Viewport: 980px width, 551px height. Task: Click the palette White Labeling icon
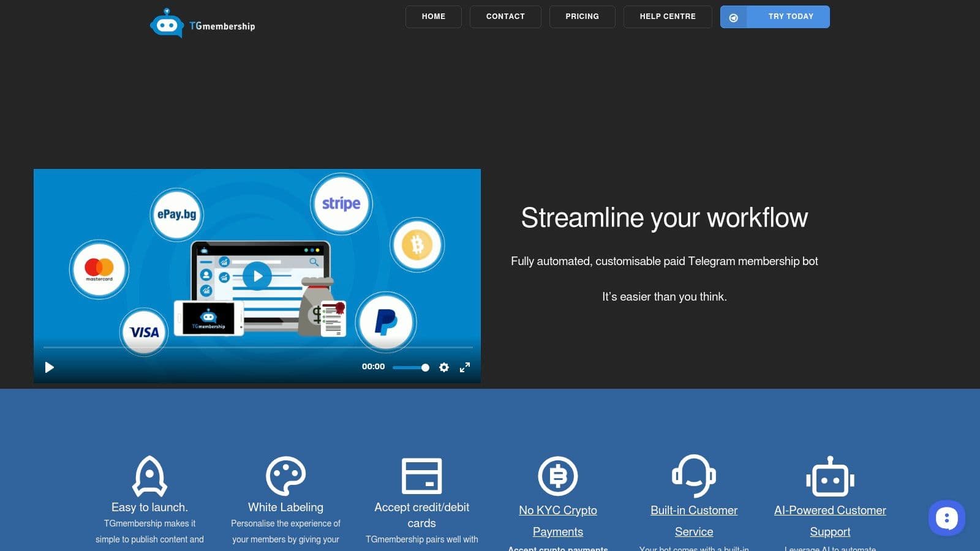(285, 476)
